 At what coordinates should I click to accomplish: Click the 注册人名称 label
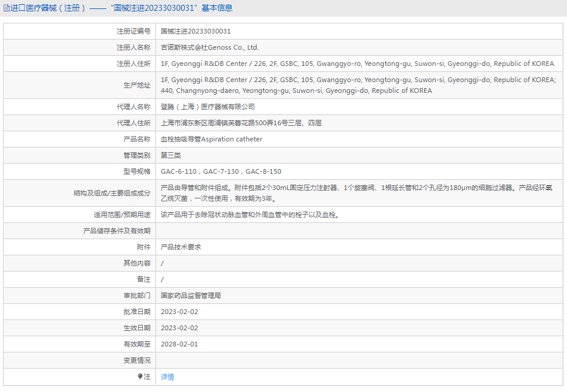[133, 47]
